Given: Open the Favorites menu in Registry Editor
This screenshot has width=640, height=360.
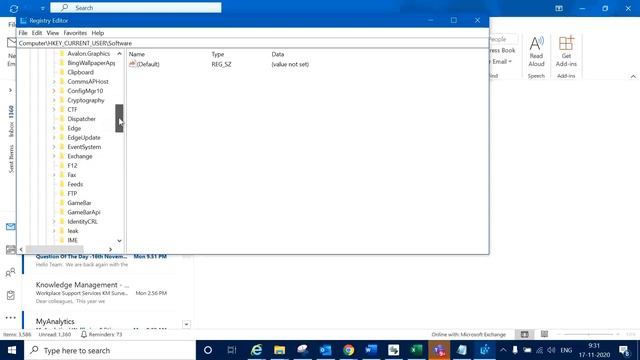Looking at the screenshot, I should [x=75, y=33].
